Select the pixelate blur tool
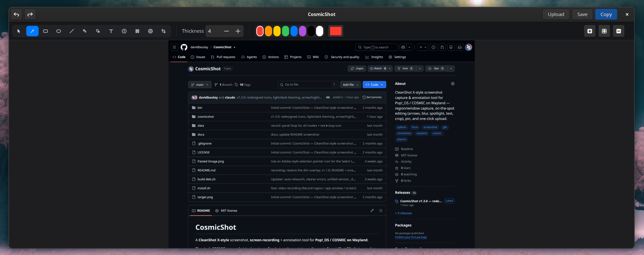This screenshot has height=255, width=644. (137, 31)
